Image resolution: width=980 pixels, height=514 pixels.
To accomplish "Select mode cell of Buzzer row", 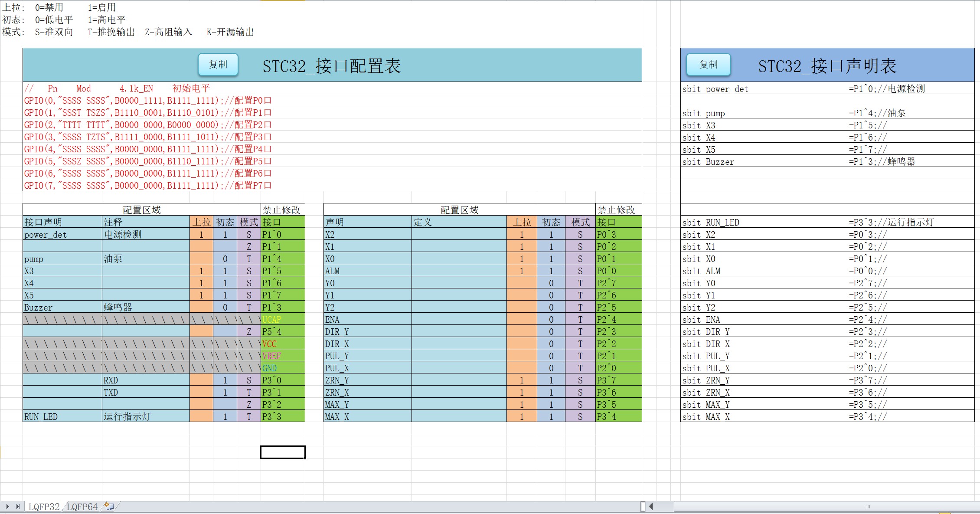I will pos(249,308).
